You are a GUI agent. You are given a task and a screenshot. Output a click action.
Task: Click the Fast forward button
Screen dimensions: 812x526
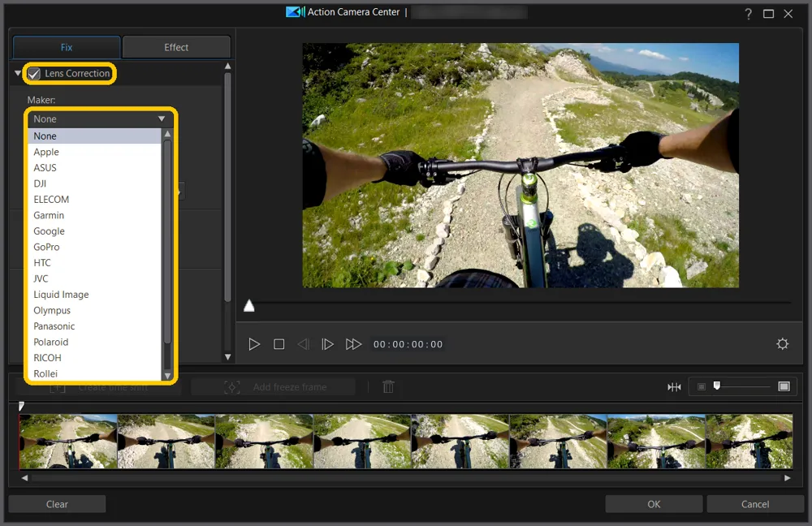[353, 344]
